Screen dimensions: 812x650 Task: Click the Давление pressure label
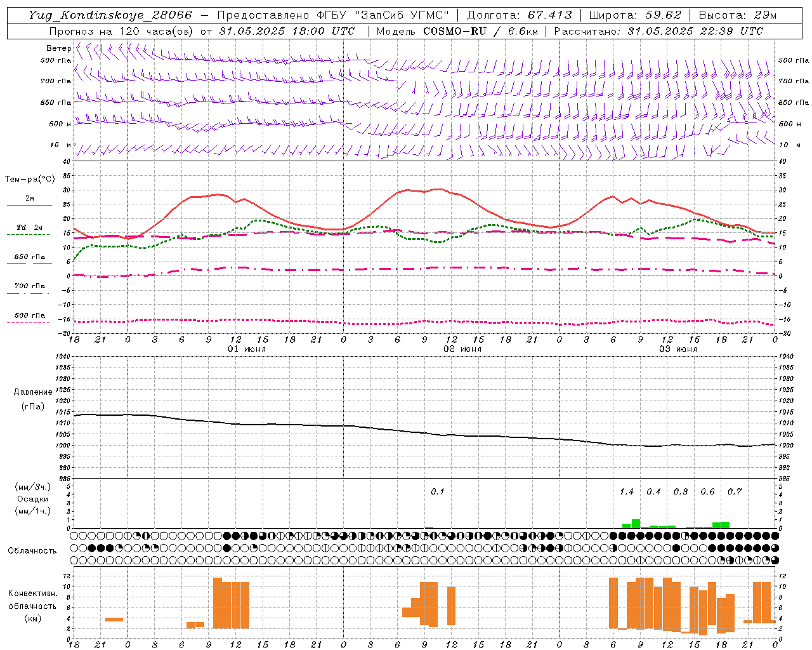[x=33, y=392]
